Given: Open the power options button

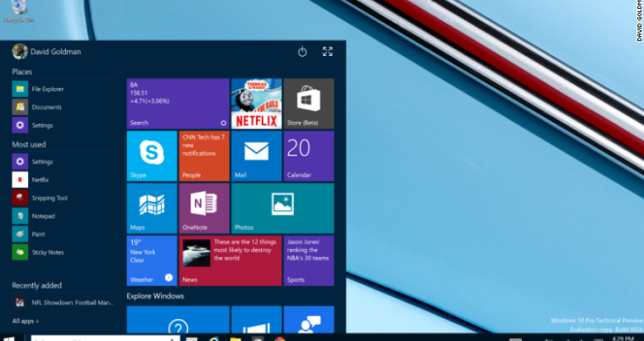Looking at the screenshot, I should (x=302, y=51).
